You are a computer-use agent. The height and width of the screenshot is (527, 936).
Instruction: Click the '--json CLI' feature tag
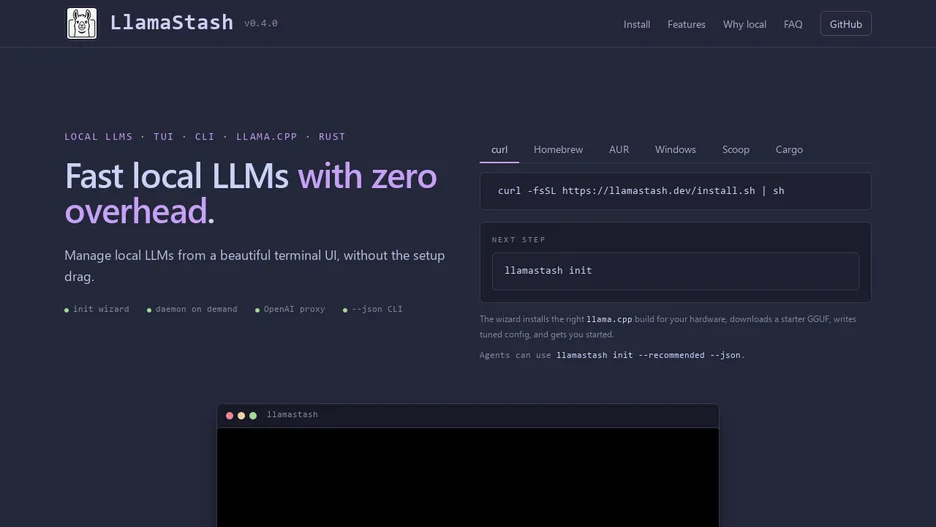372,309
